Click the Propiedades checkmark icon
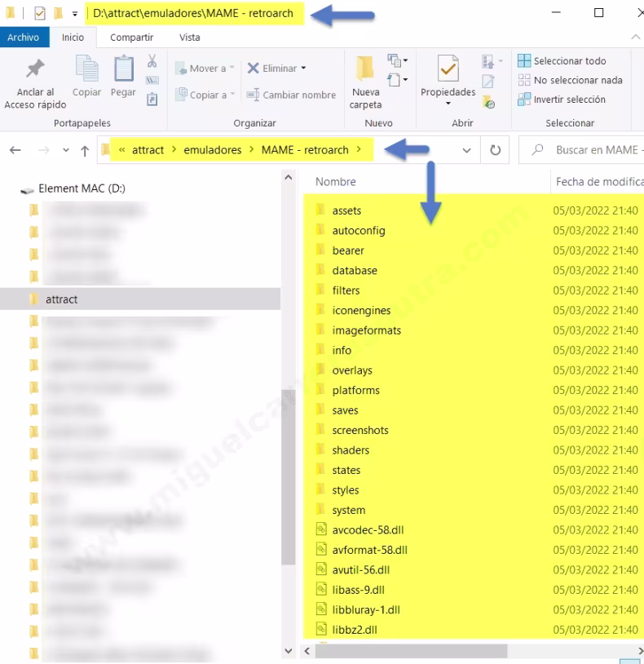 tap(448, 68)
